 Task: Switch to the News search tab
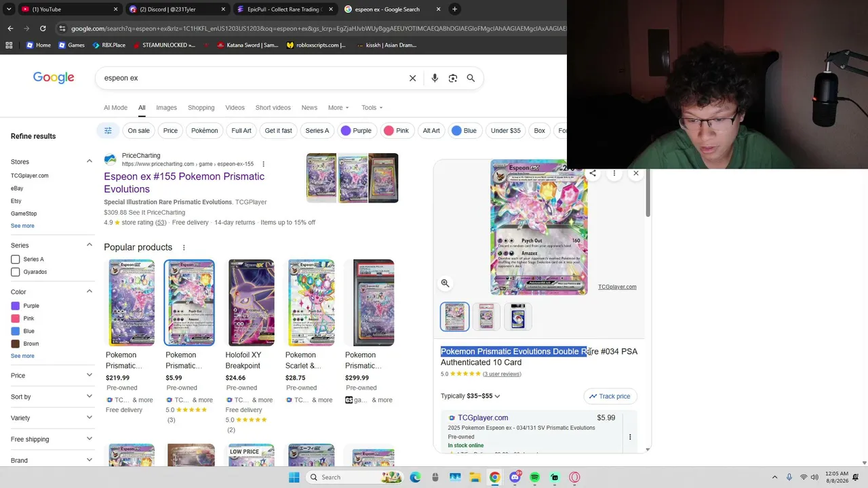pos(309,108)
